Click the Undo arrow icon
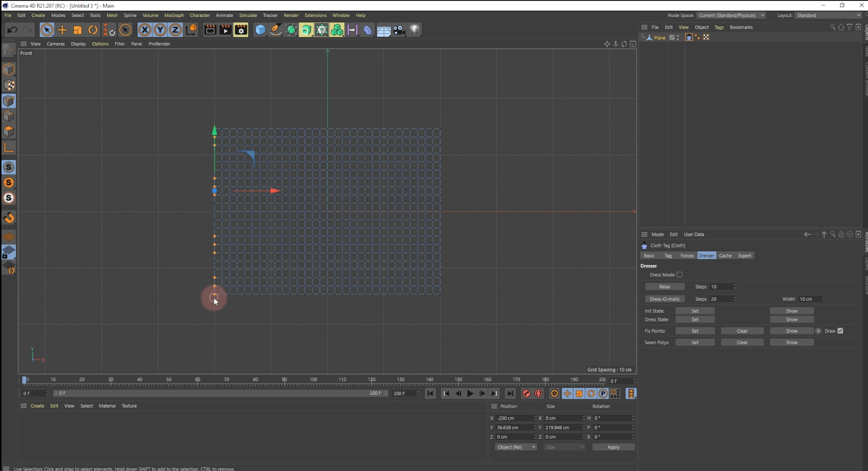The height and width of the screenshot is (471, 868). (12, 30)
